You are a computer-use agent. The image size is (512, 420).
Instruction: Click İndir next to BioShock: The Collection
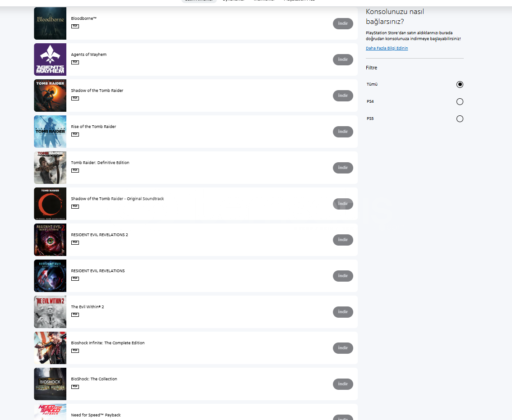click(343, 384)
